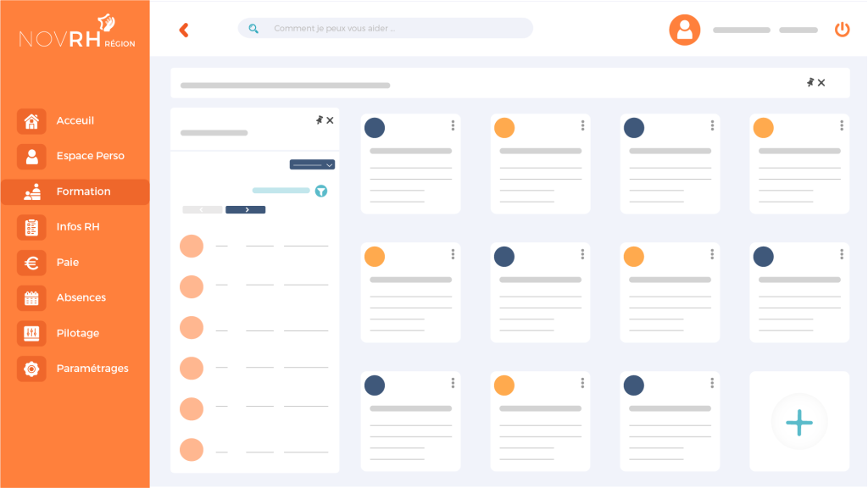
Task: Close the top banner panel
Action: (x=821, y=83)
